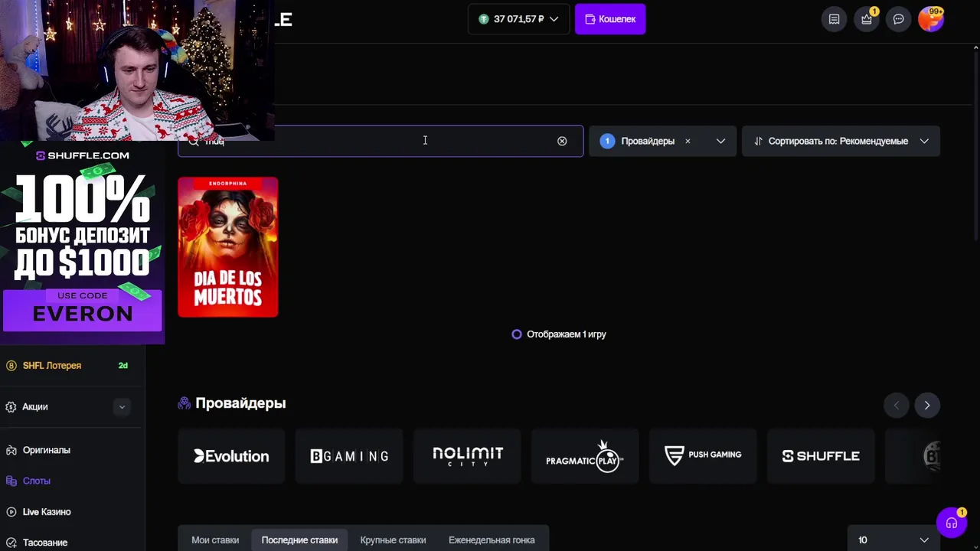Open the Кошелек wallet button
Image resolution: width=980 pixels, height=551 pixels.
[x=610, y=19]
